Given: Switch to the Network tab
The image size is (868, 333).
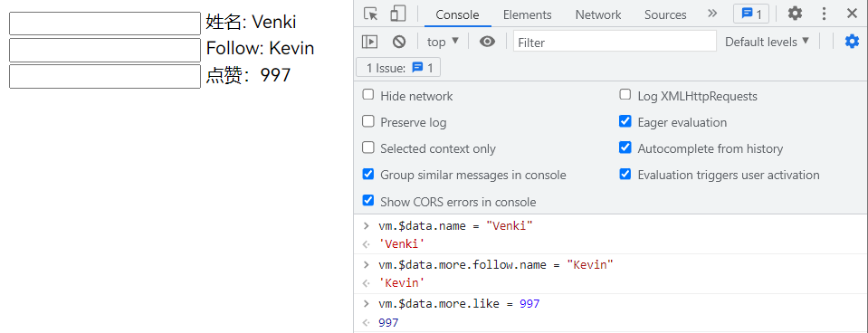Looking at the screenshot, I should [598, 15].
